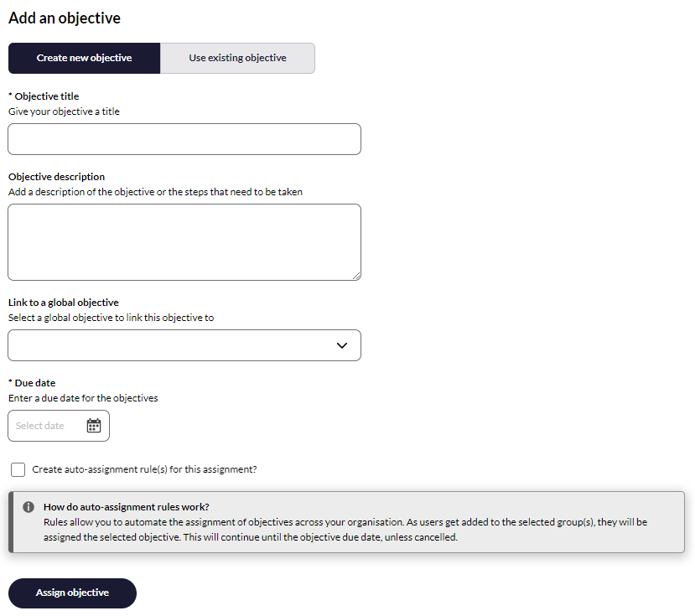Click inside the Objective description textarea
Screen dimensions: 695x616
pos(184,242)
